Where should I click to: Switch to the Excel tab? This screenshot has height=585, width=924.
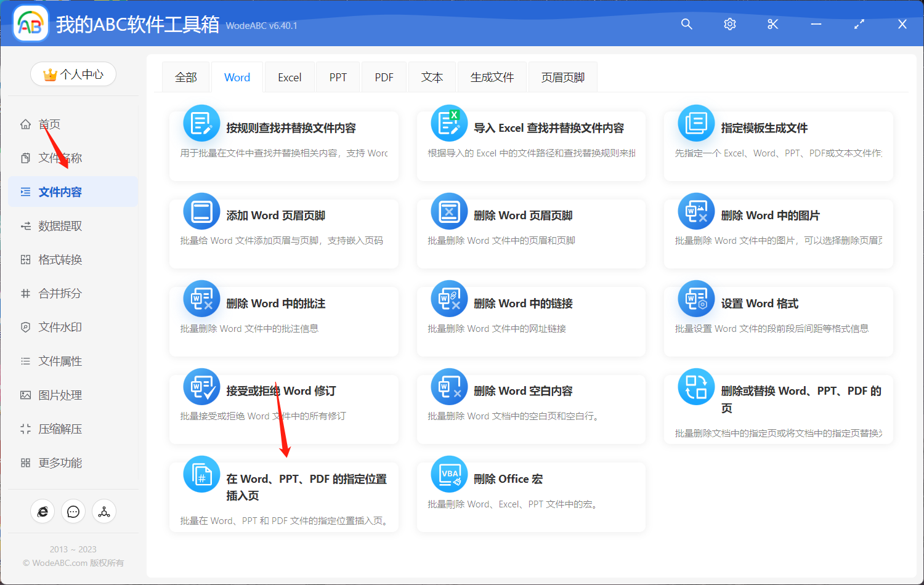pyautogui.click(x=289, y=76)
